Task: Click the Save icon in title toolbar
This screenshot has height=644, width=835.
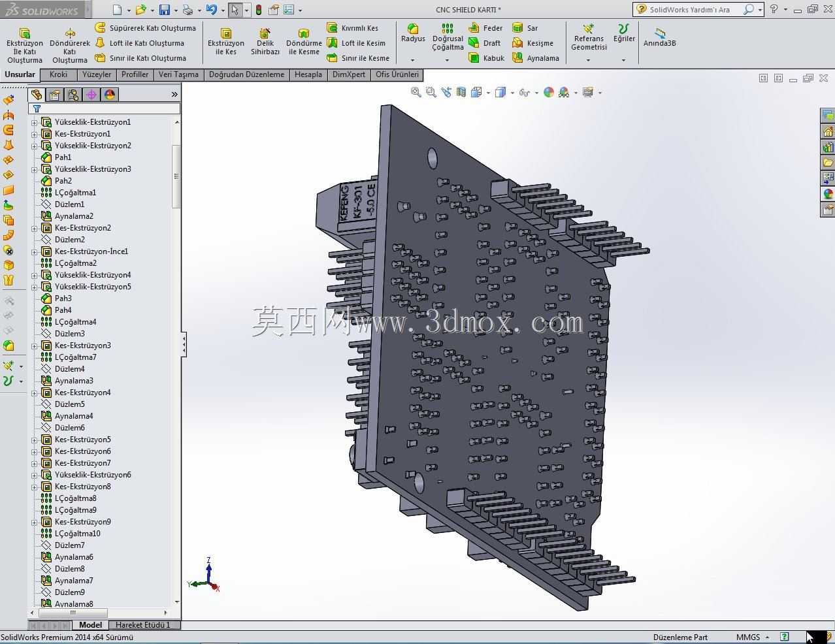Action: (x=165, y=10)
